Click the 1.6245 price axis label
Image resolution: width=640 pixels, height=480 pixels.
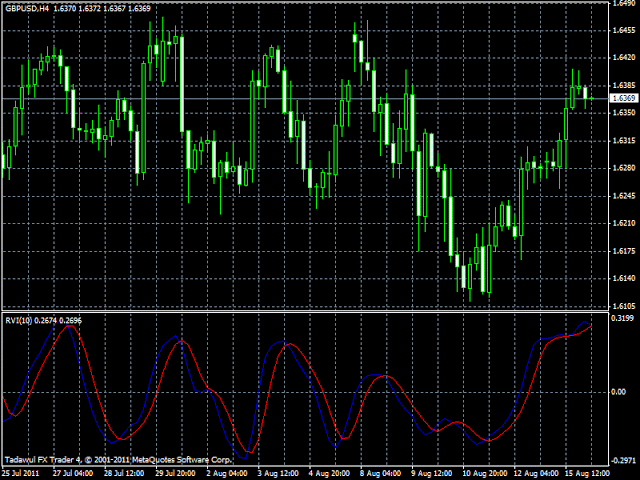(624, 196)
